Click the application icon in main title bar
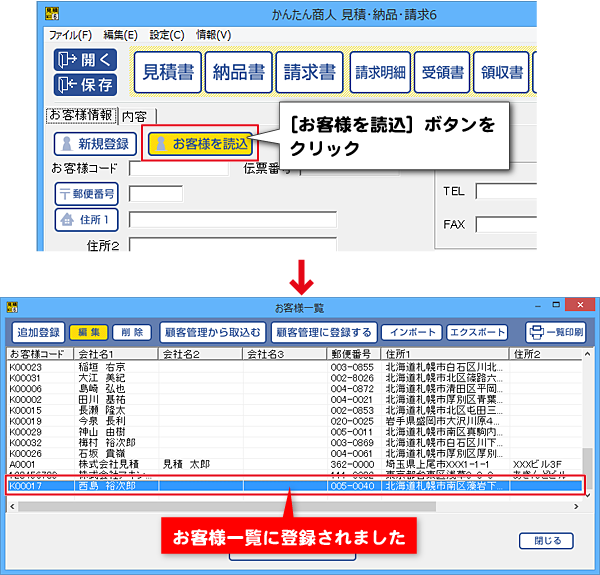 (52, 14)
